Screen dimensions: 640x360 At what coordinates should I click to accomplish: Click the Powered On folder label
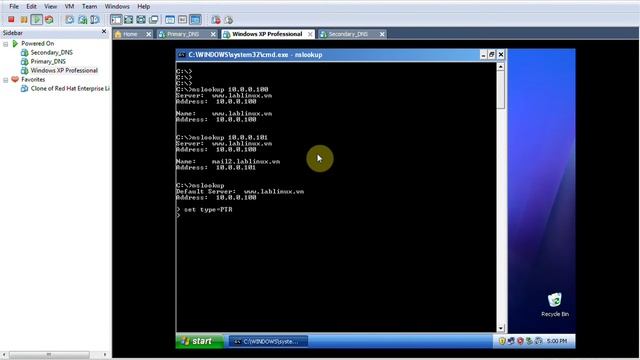click(38, 43)
